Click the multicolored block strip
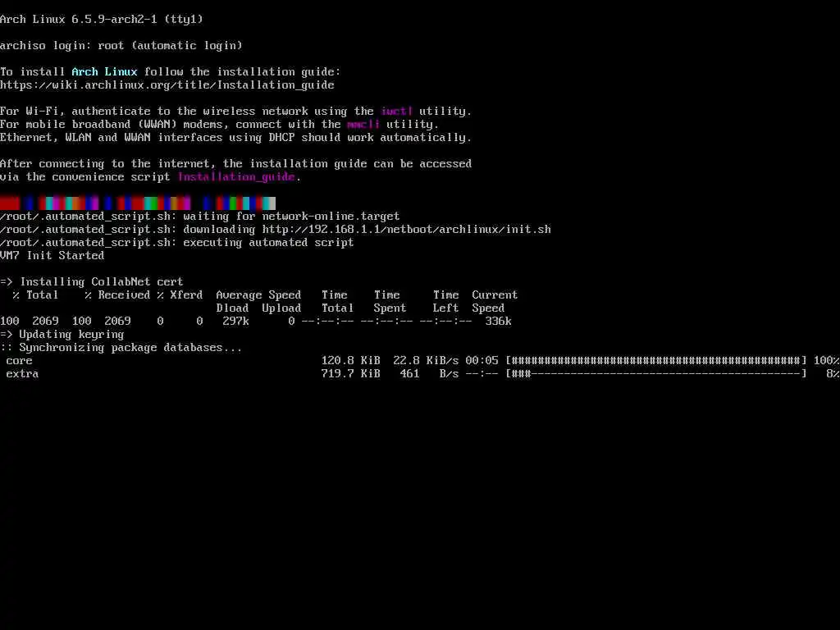Screen dimensions: 840x630 pyautogui.click(x=138, y=203)
